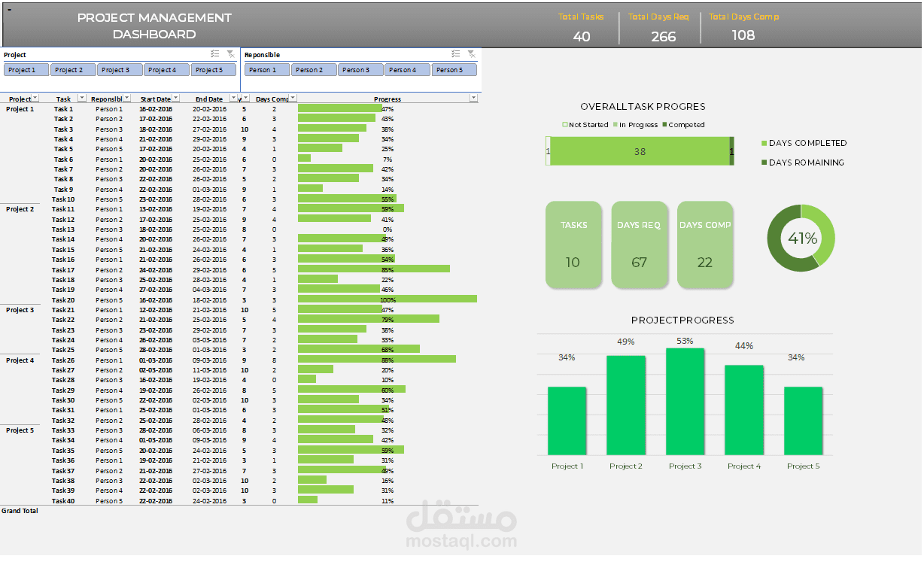Select the Project 1 slicer button
The width and height of the screenshot is (924, 562).
pos(26,69)
